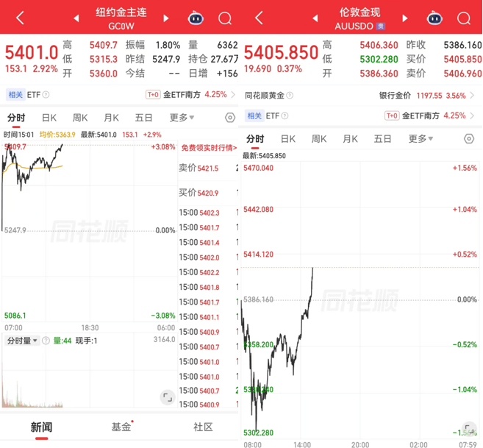Open chart settings gear in 纽约金主连 panel
The width and height of the screenshot is (483, 448).
point(230,118)
